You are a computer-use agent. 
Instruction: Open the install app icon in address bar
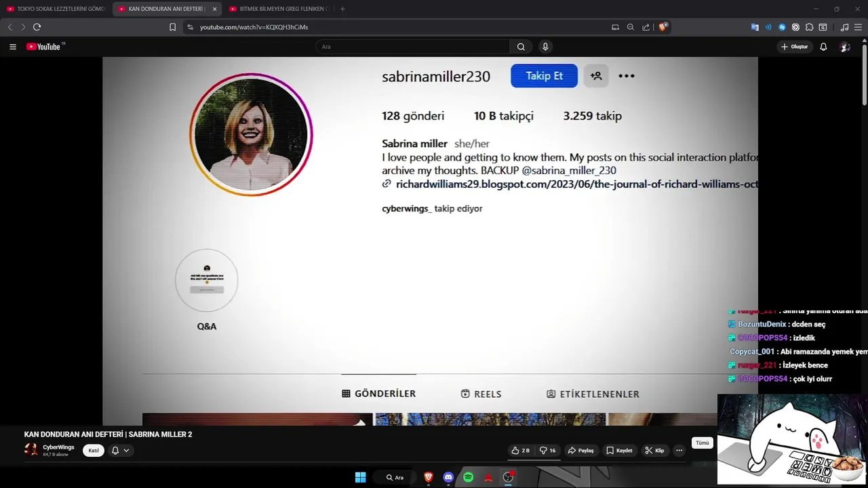click(615, 27)
